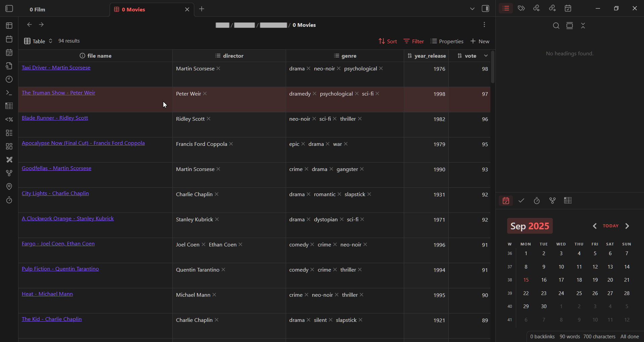Select September 17 in the calendar
The image size is (644, 342).
pyautogui.click(x=561, y=280)
